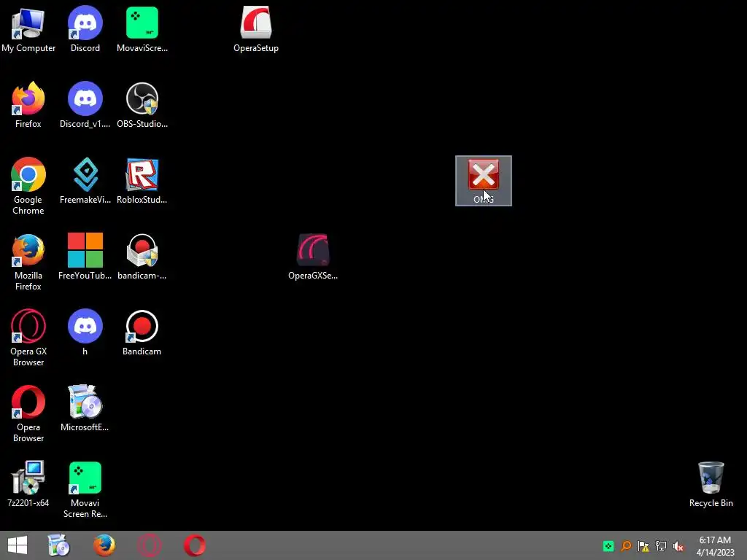Open the Action Center flag tray icon
The height and width of the screenshot is (560, 747).
643,546
